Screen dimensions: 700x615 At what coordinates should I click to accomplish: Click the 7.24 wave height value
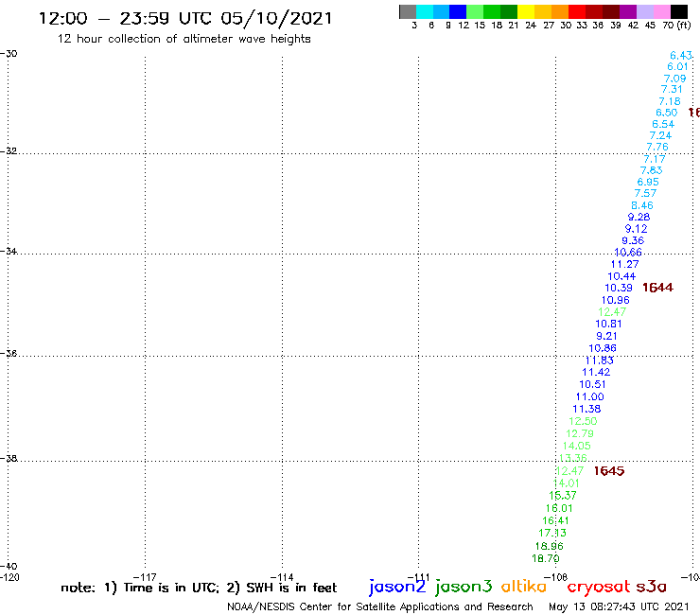click(x=660, y=135)
